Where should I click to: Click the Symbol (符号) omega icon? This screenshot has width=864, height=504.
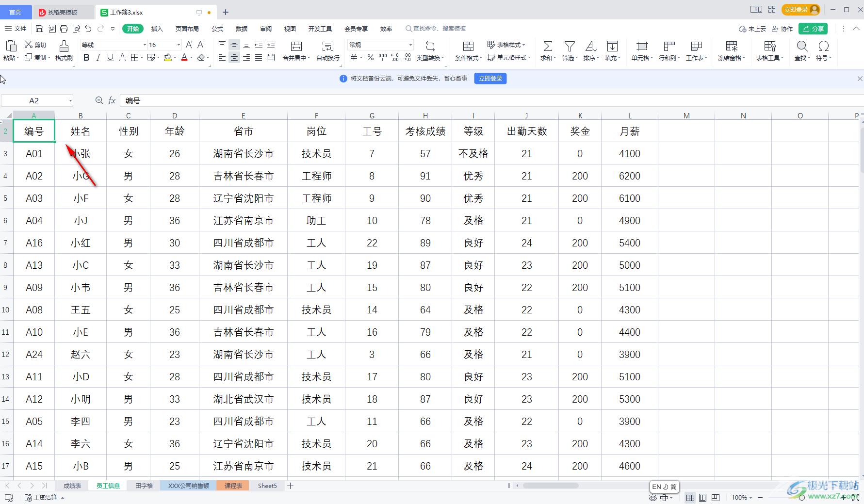823,47
